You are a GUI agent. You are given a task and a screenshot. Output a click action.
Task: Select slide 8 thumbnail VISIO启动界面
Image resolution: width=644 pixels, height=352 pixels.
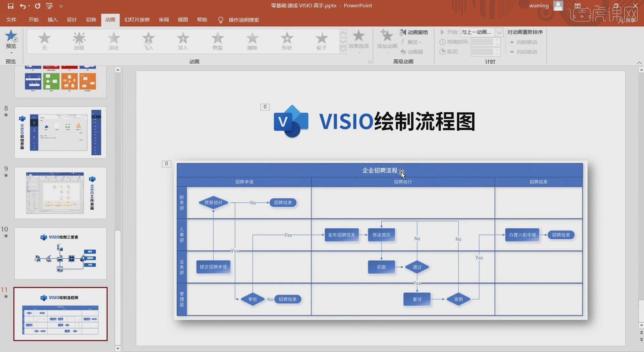coord(60,132)
